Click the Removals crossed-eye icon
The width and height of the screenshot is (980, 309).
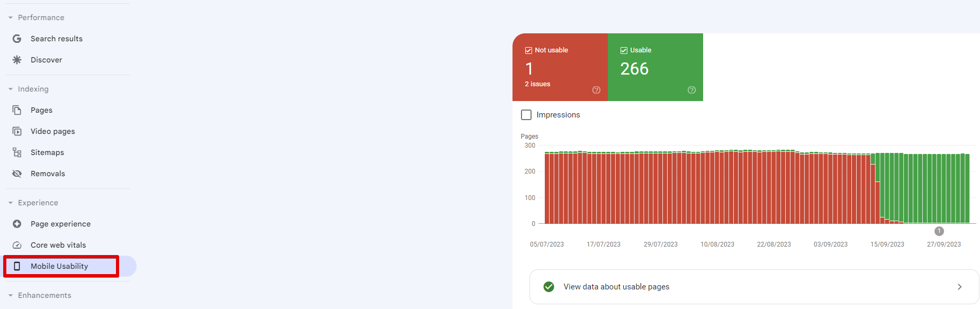17,174
